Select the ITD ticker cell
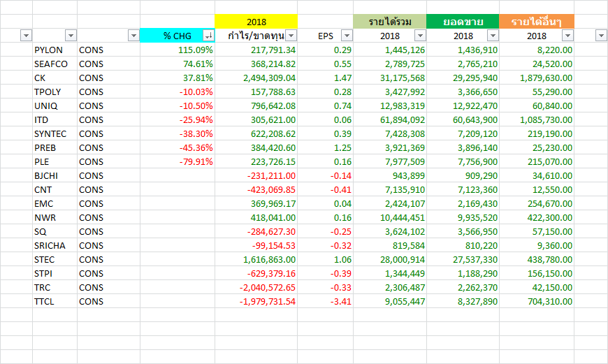The image size is (608, 364). pyautogui.click(x=55, y=119)
